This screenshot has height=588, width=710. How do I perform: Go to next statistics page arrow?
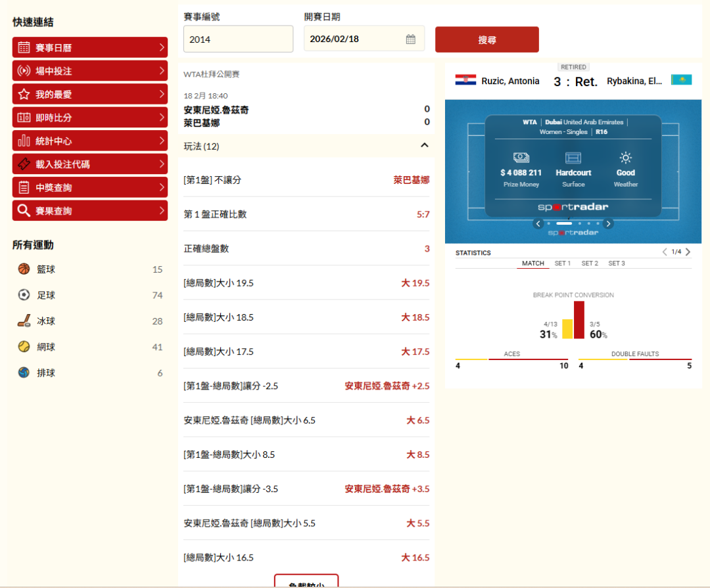coord(688,252)
